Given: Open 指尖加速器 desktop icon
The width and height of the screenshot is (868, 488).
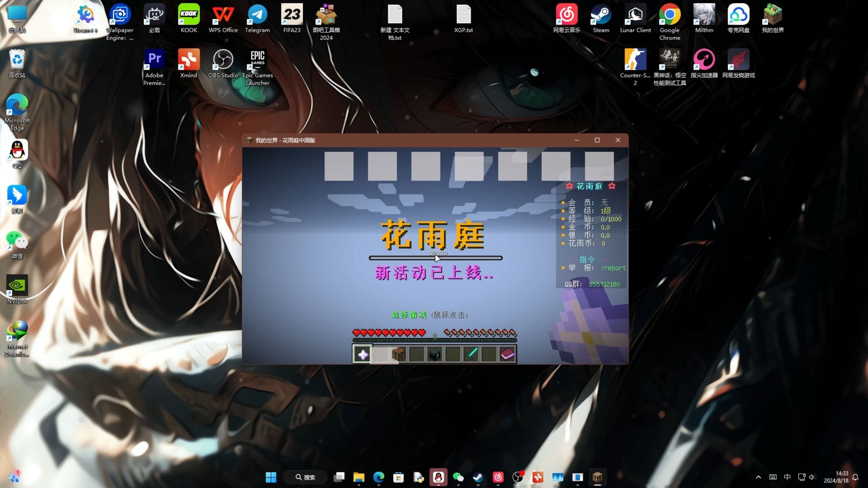Looking at the screenshot, I should [704, 64].
